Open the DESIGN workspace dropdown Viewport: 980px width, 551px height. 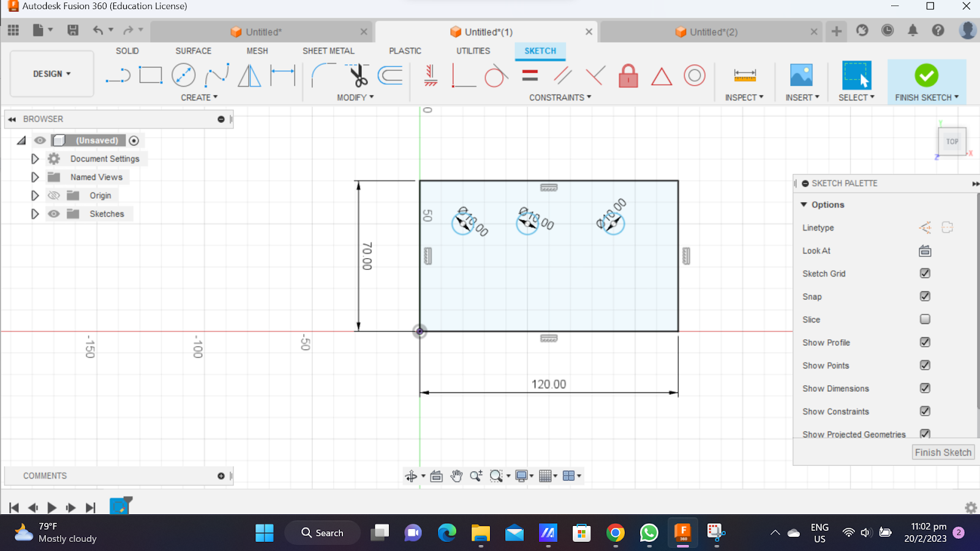tap(52, 73)
